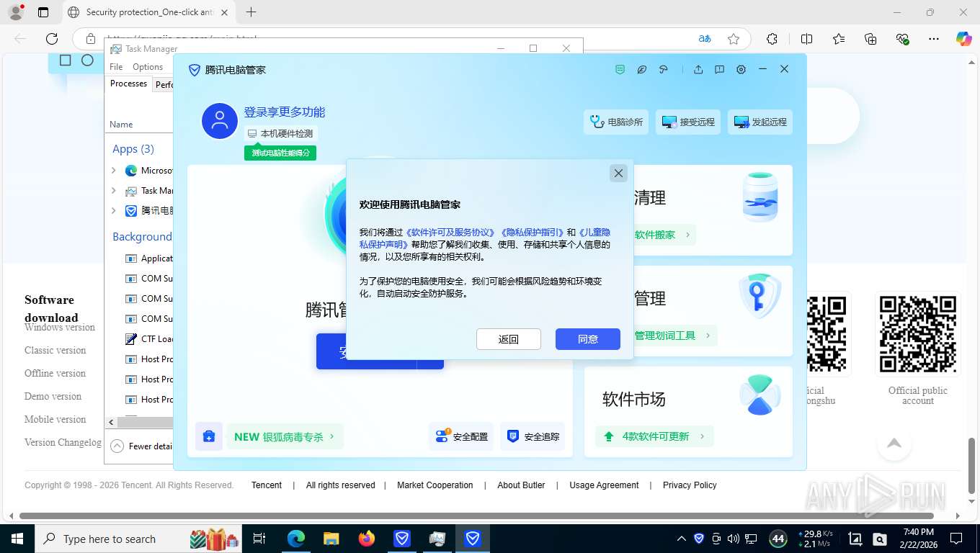Open the green shield icon in Tencent title bar
Screen dimensions: 980x553
620,69
